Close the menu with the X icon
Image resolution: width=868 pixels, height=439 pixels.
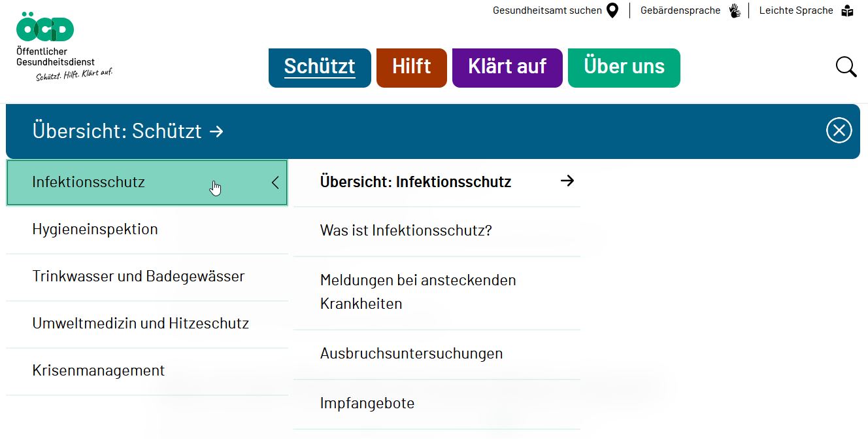[839, 130]
